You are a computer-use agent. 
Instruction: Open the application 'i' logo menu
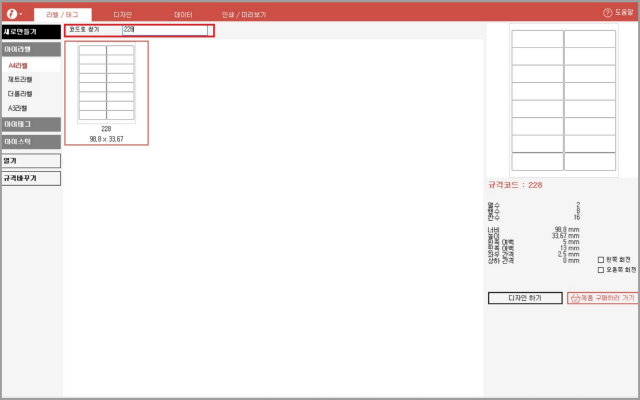[11, 14]
